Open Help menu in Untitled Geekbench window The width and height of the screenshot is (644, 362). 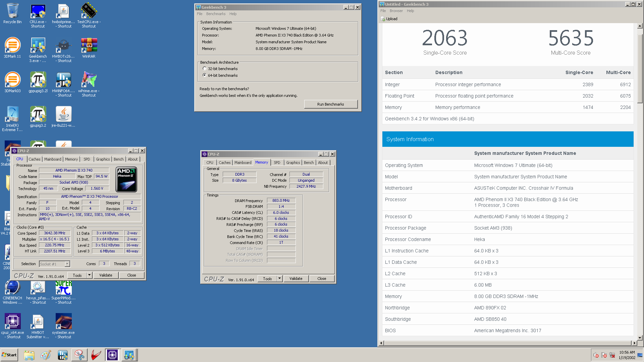(x=410, y=11)
